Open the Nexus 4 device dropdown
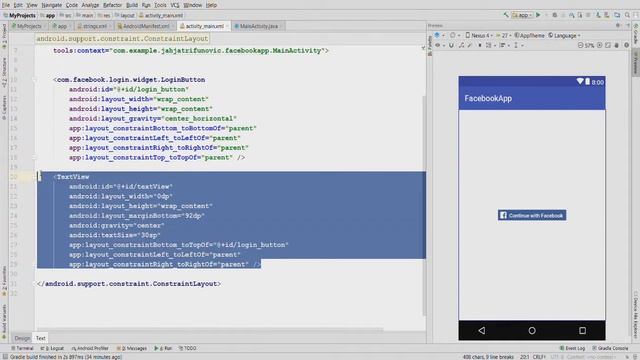The height and width of the screenshot is (360, 640). (x=479, y=36)
